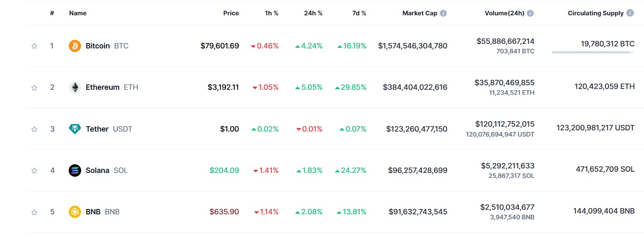This screenshot has height=240, width=644.
Task: Sort by the 7d % column header
Action: [x=359, y=13]
